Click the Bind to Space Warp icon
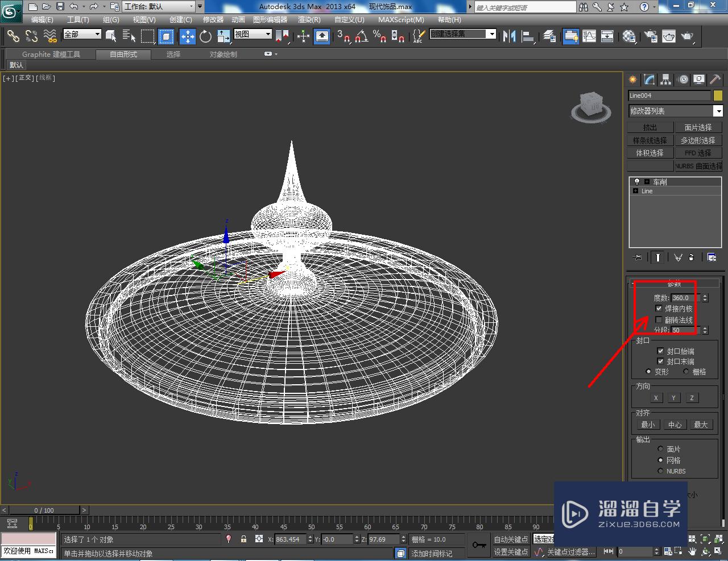Screen dimensions: 728x561 [50, 36]
